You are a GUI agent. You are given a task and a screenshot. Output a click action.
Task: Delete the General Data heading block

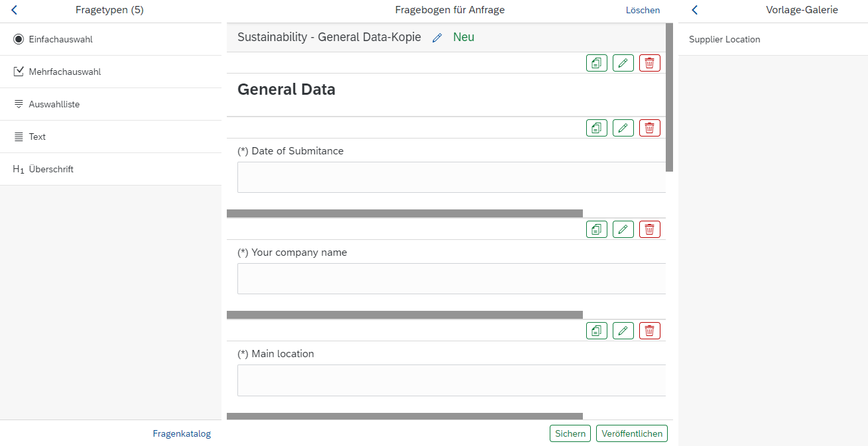click(x=649, y=63)
